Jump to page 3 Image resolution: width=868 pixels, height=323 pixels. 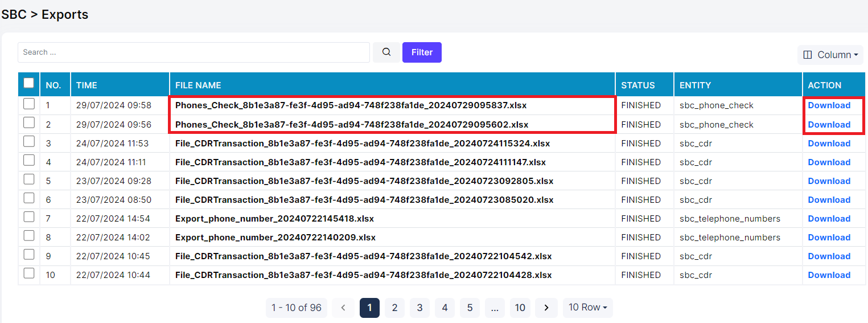pos(419,308)
